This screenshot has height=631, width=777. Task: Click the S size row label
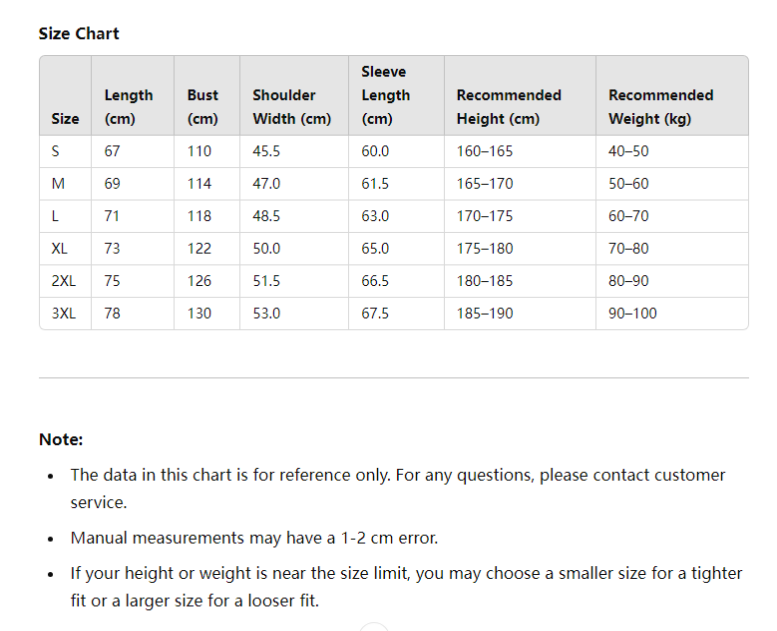(x=56, y=151)
